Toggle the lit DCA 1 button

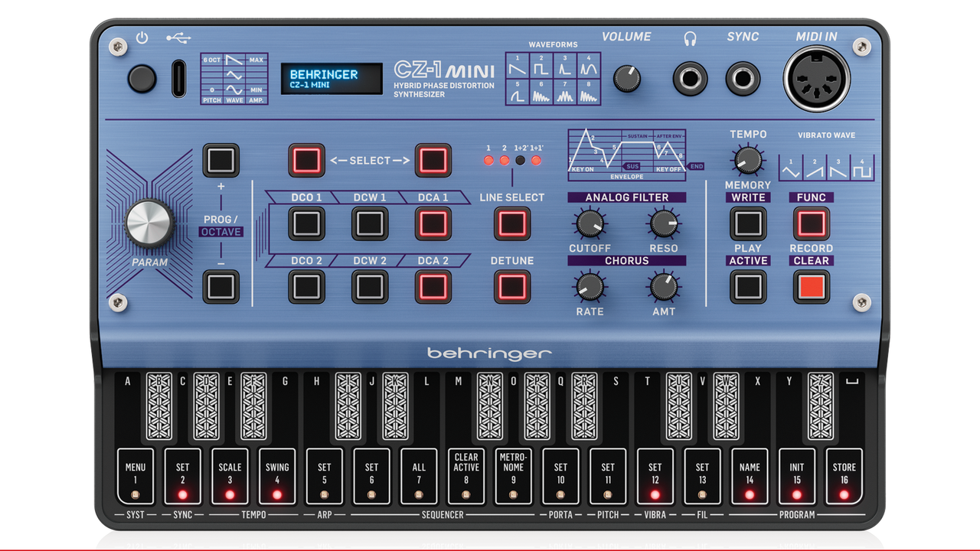(433, 223)
